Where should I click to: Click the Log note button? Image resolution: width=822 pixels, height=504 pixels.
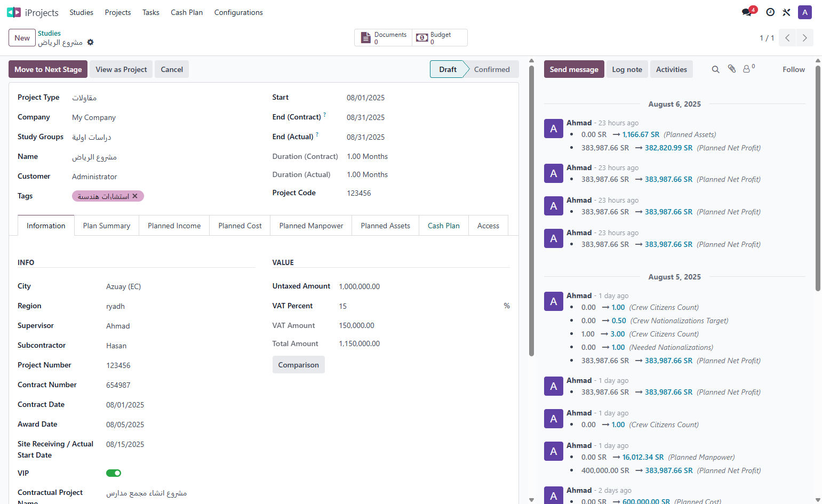point(627,69)
